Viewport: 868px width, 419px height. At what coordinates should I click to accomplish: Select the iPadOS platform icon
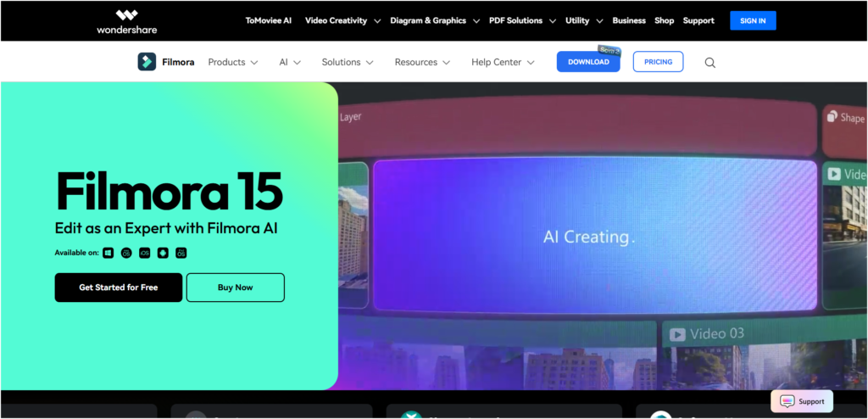click(181, 253)
